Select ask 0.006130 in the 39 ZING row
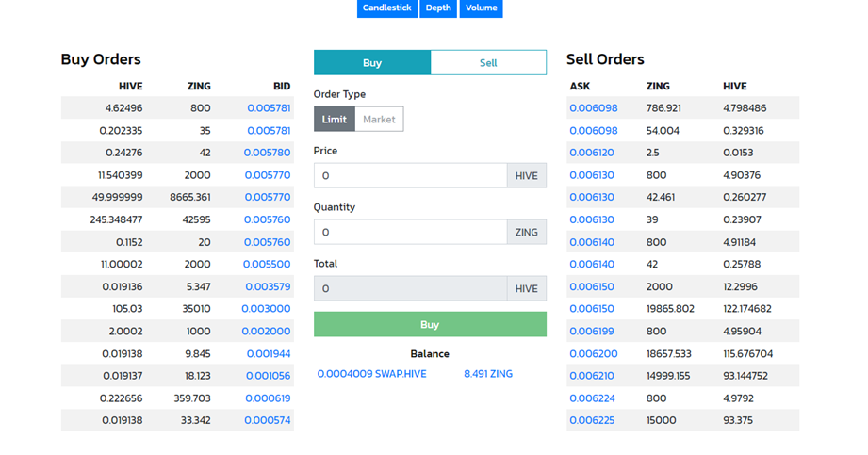This screenshot has height=455, width=868. pos(592,219)
